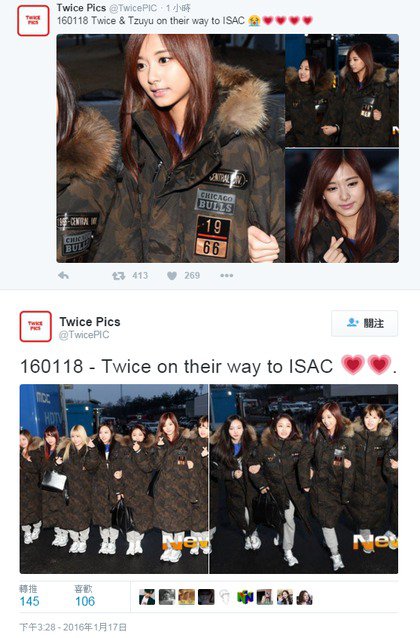Open the @TwicePIC handle in second tweet
This screenshot has width=420, height=638.
(84, 334)
